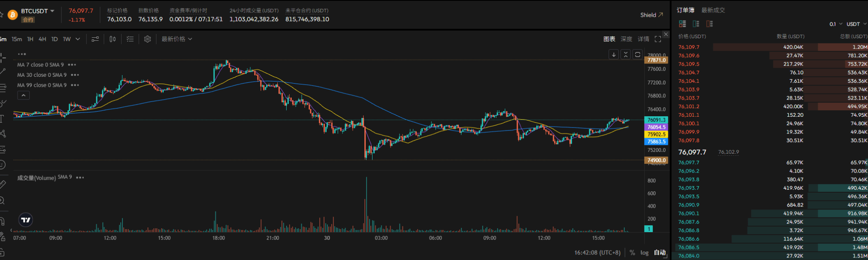Viewport: 868px width, 260px height.
Task: Switch to the 深度 depth view tab
Action: tap(626, 39)
